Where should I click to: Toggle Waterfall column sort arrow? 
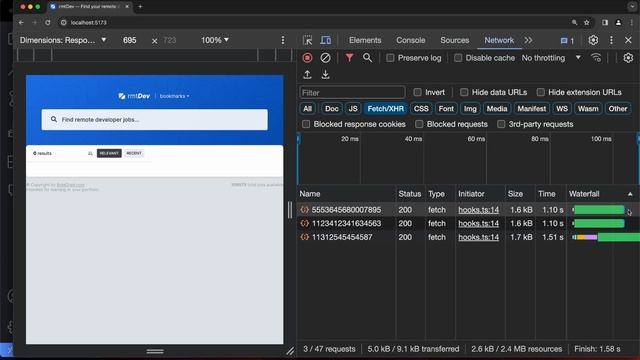630,194
